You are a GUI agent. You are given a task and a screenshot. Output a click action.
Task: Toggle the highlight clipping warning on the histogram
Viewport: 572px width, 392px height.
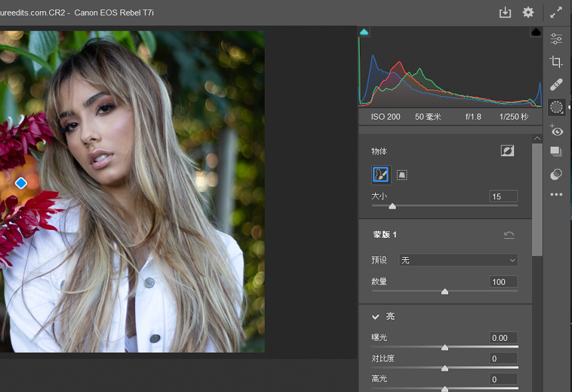click(x=535, y=31)
